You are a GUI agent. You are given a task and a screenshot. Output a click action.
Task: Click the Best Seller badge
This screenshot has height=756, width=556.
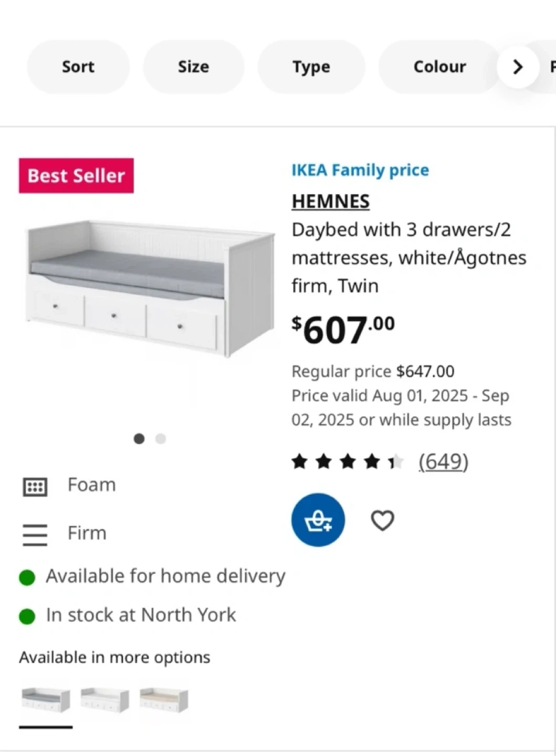76,175
